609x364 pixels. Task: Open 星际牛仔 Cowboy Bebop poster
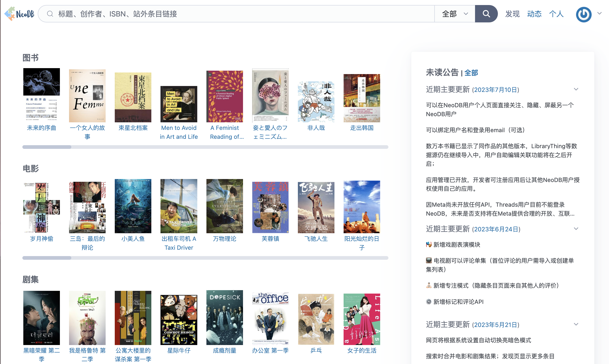click(179, 320)
